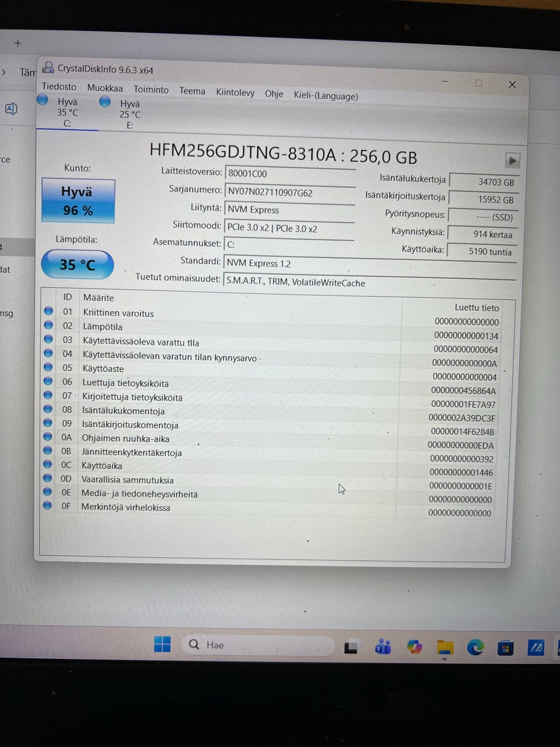Click the Pyöritysnopeus value ---- (SSD)
The height and width of the screenshot is (747, 560).
point(483,217)
